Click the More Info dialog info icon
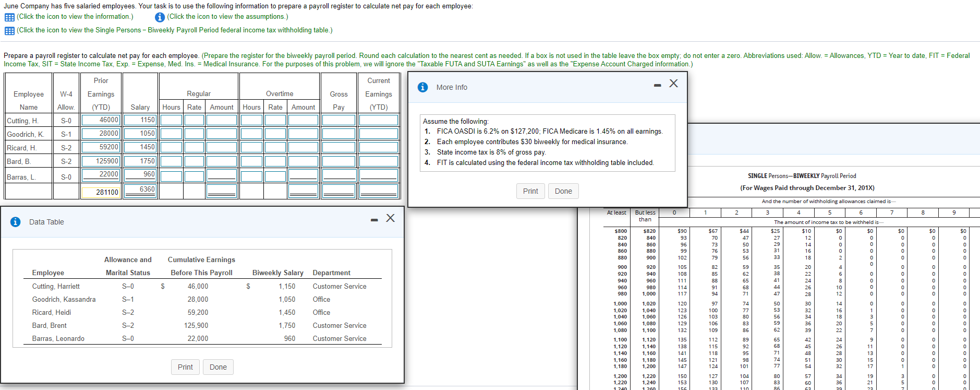This screenshot has width=980, height=390. [423, 87]
